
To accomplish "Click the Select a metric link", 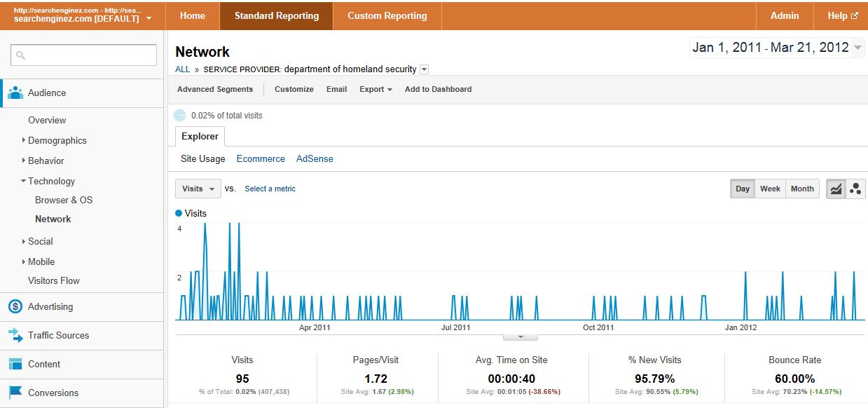I will click(x=270, y=189).
